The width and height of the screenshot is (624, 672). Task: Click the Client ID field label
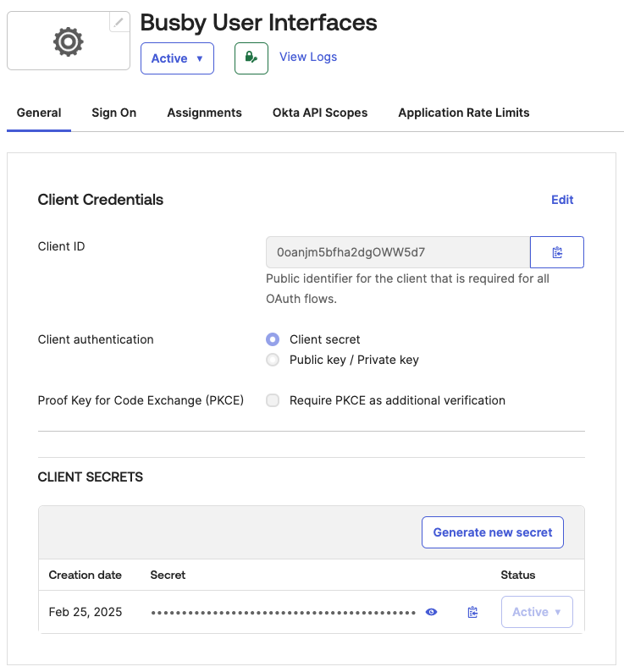pyautogui.click(x=61, y=246)
